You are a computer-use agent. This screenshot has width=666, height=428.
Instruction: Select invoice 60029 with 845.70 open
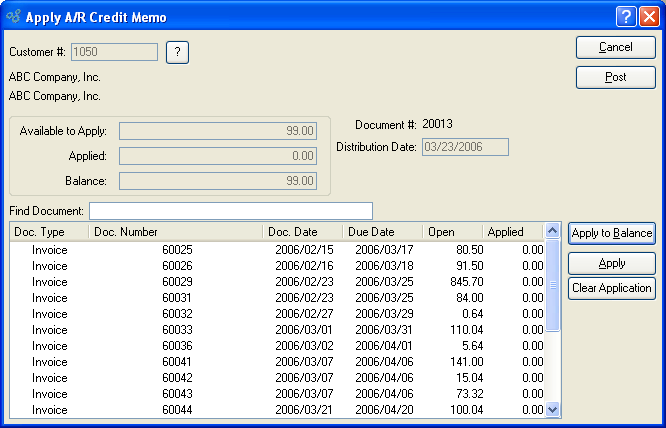click(x=177, y=281)
